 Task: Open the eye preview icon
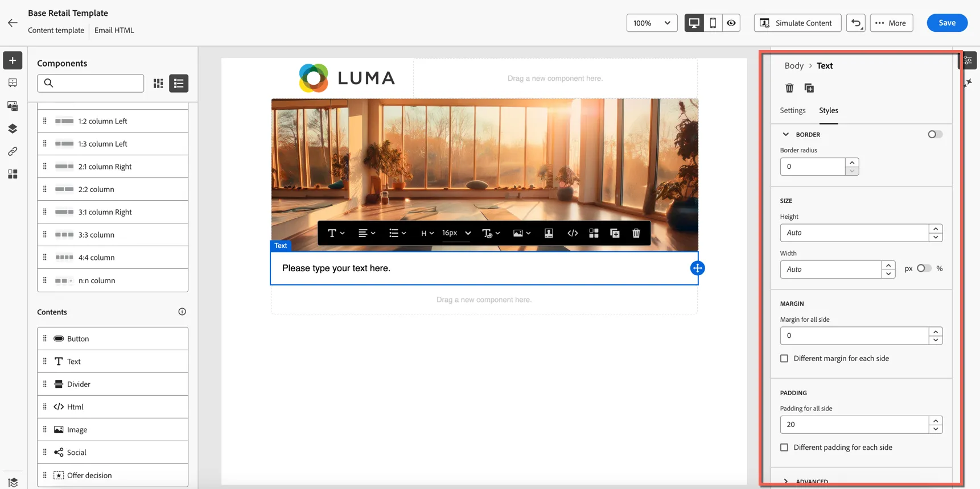click(x=731, y=23)
